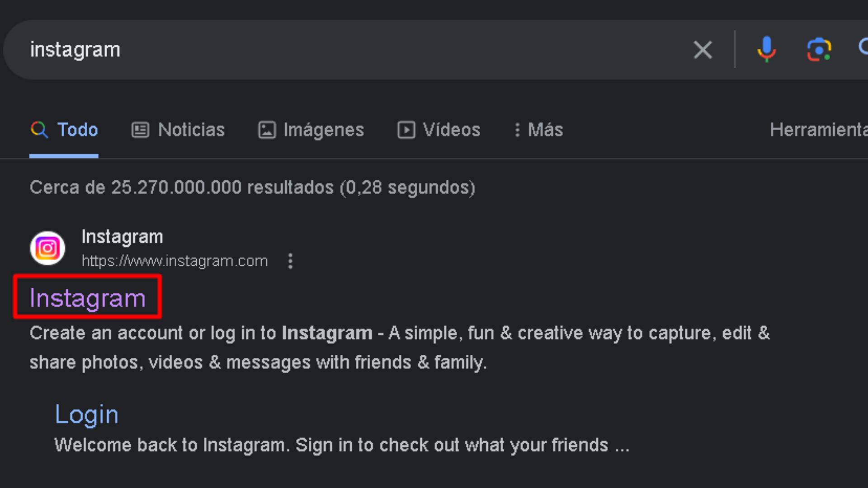This screenshot has width=868, height=488.
Task: Click the Instagram favicon in the result
Action: tap(47, 248)
